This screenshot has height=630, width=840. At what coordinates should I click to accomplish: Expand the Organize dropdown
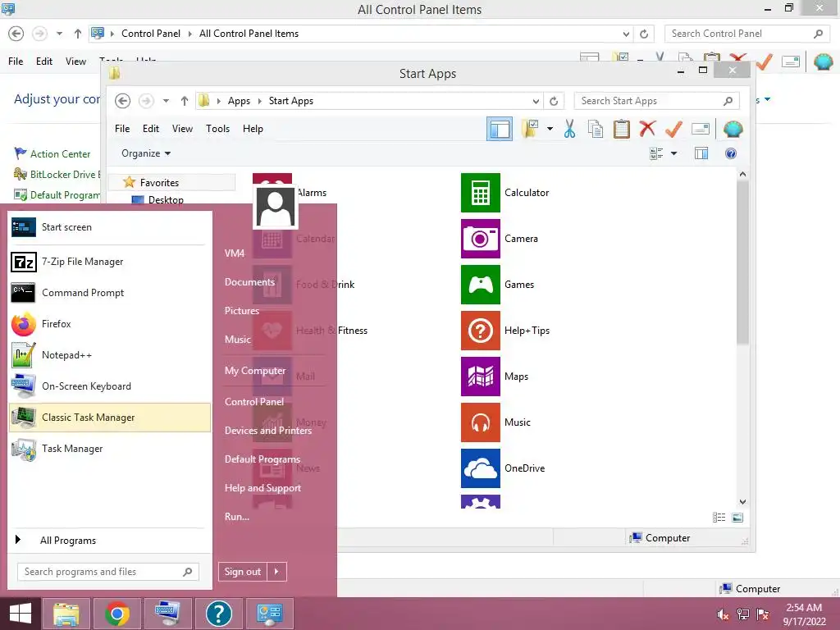(x=146, y=153)
